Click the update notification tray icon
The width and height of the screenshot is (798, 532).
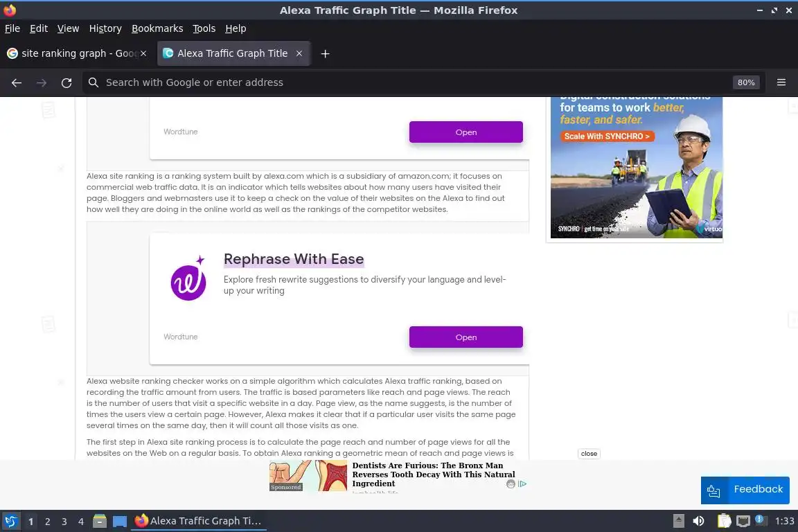pos(759,520)
